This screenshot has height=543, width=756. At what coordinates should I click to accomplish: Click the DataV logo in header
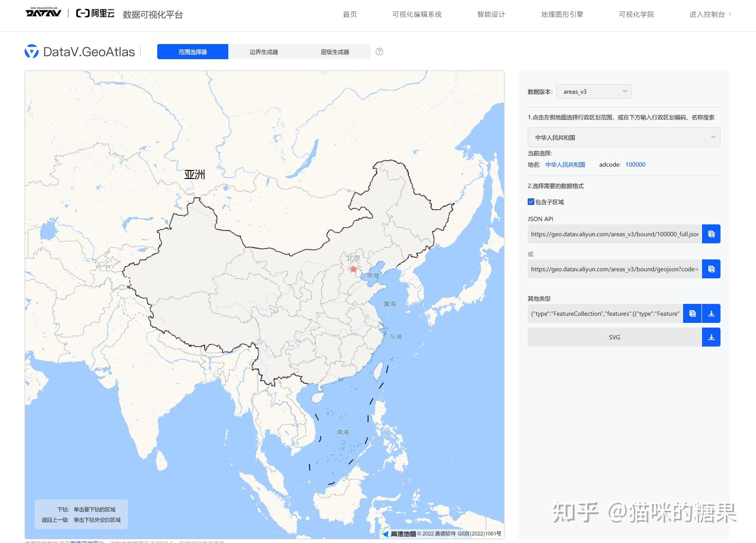point(44,12)
